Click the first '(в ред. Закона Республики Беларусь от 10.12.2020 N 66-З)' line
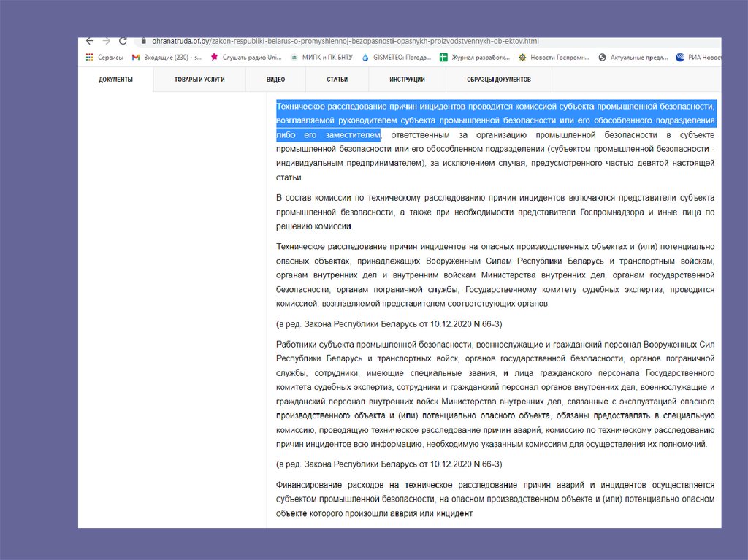This screenshot has height=560, width=748. (x=389, y=324)
